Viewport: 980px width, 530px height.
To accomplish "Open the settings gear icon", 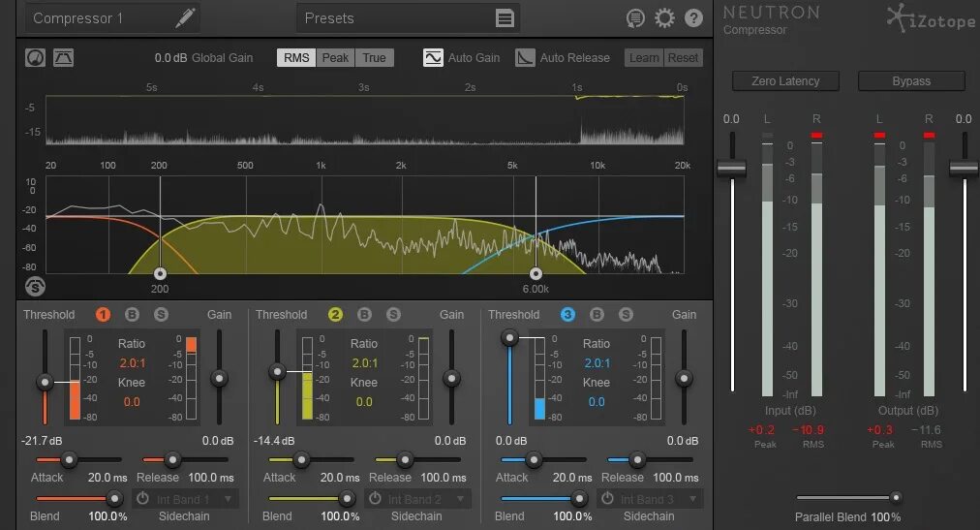I will (664, 17).
